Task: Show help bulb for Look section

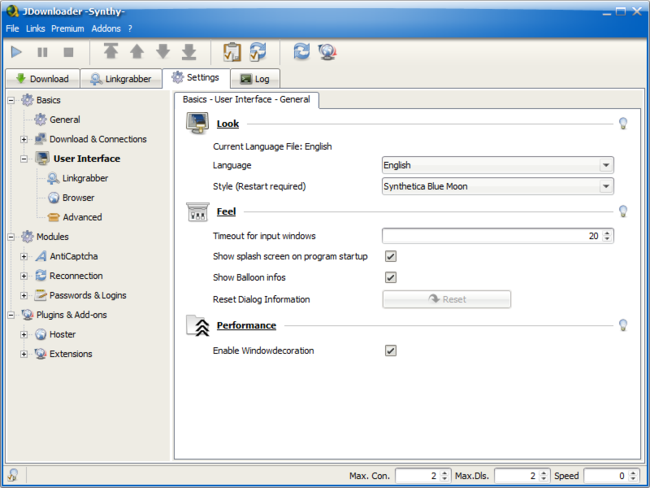Action: tap(623, 123)
